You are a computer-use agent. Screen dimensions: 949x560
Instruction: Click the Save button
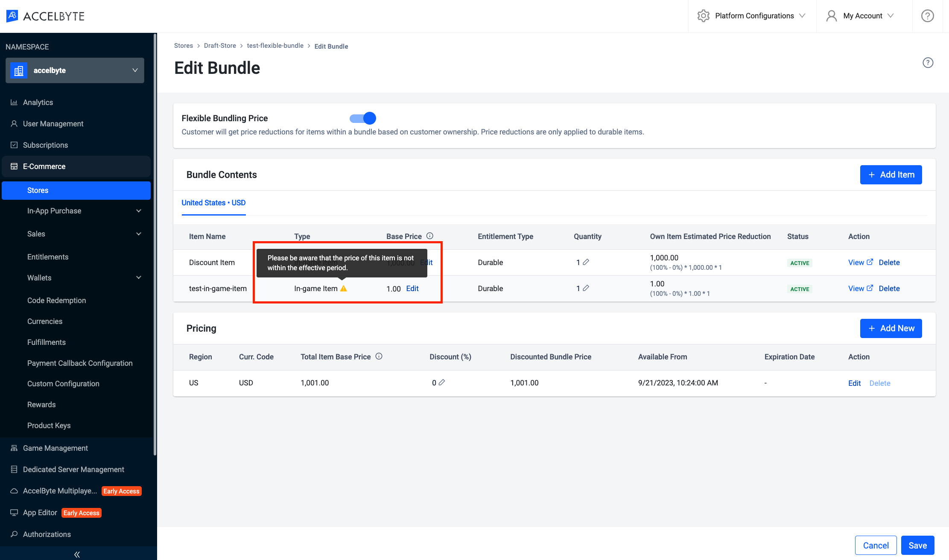point(917,545)
